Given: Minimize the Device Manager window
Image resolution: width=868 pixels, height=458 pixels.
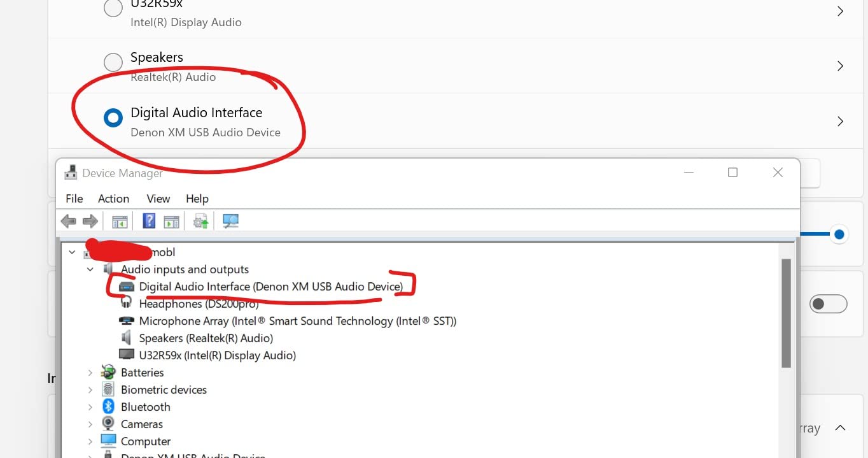Looking at the screenshot, I should click(x=689, y=173).
